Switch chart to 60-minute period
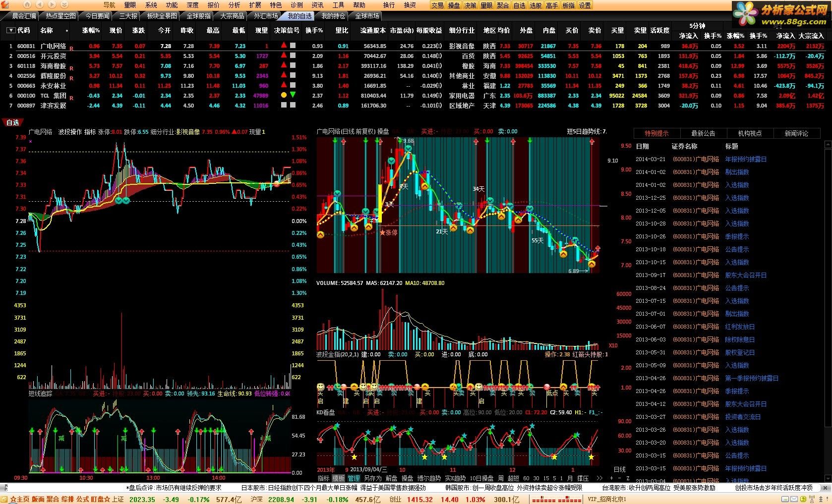 tap(526, 478)
